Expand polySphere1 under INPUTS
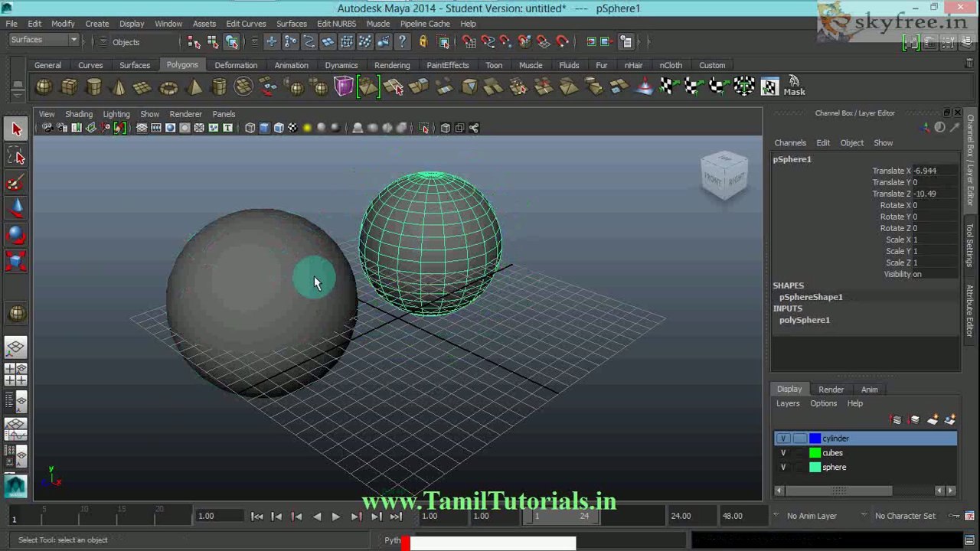 [804, 320]
